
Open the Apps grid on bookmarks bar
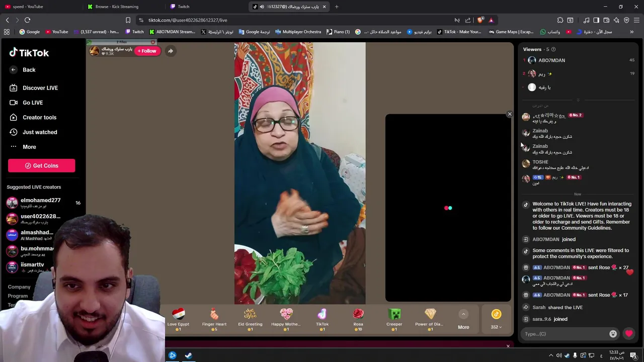[x=7, y=32]
